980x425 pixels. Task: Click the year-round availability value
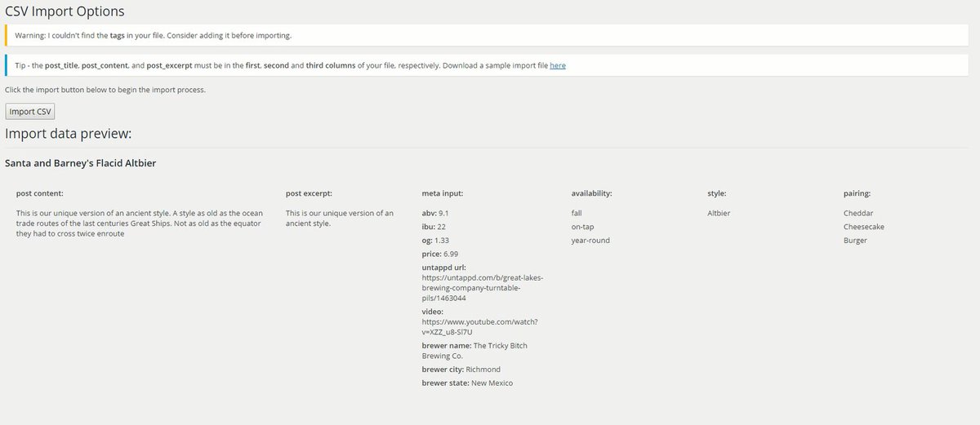click(x=590, y=241)
